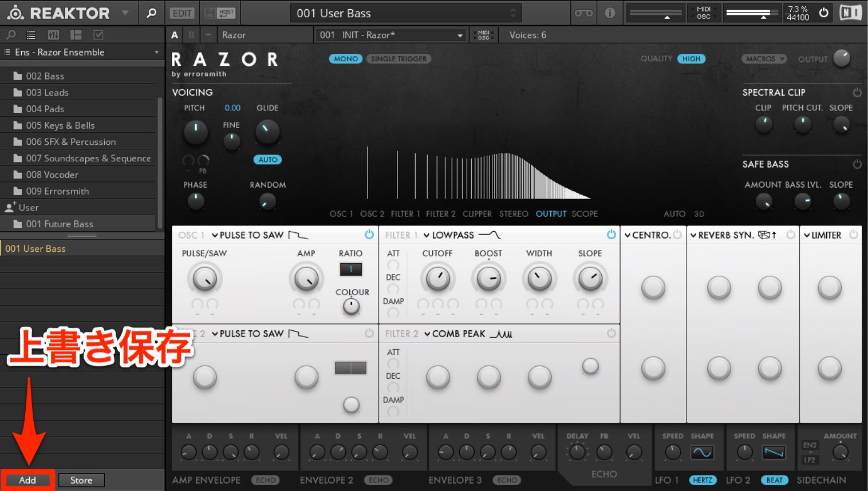Click the audio engine power icon
This screenshot has width=868, height=491.
pyautogui.click(x=823, y=13)
